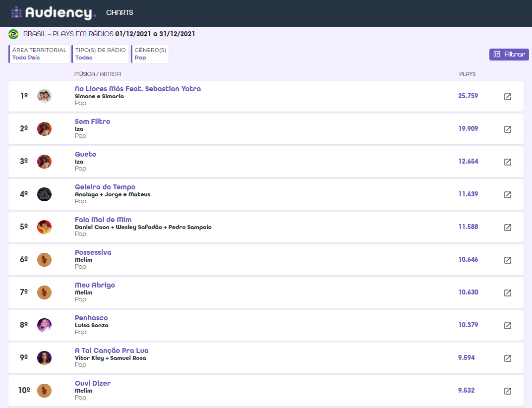This screenshot has width=532, height=408.
Task: Open song Gueto
Action: [85, 154]
